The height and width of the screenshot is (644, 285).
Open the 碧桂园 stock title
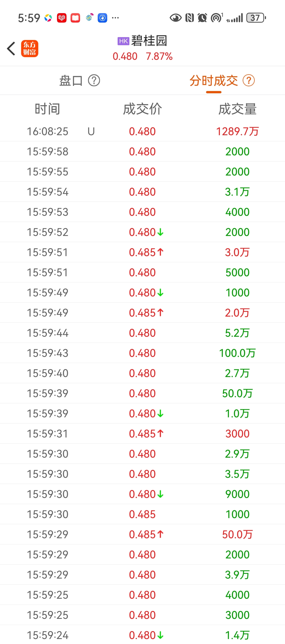(x=149, y=41)
